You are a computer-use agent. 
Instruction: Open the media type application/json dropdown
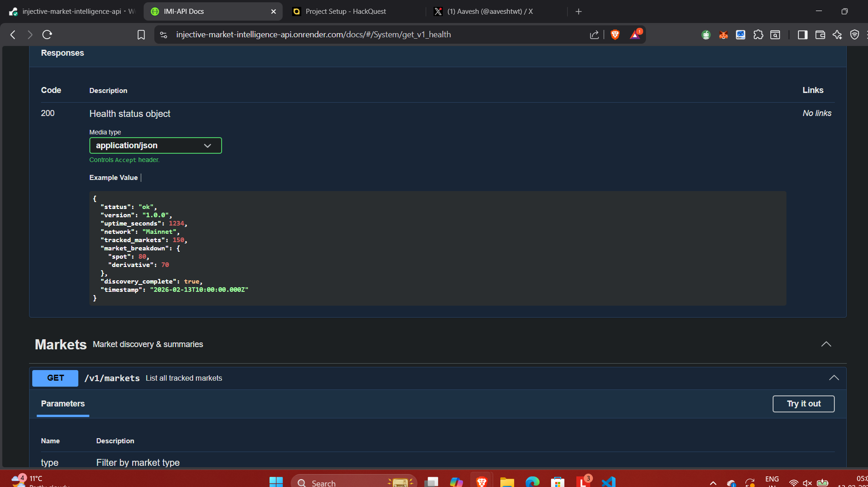tap(155, 145)
